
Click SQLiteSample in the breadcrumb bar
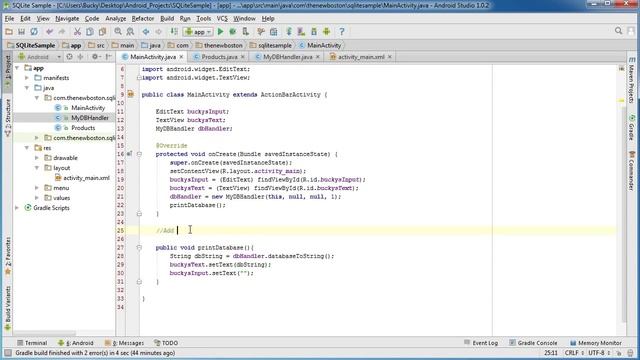31,45
